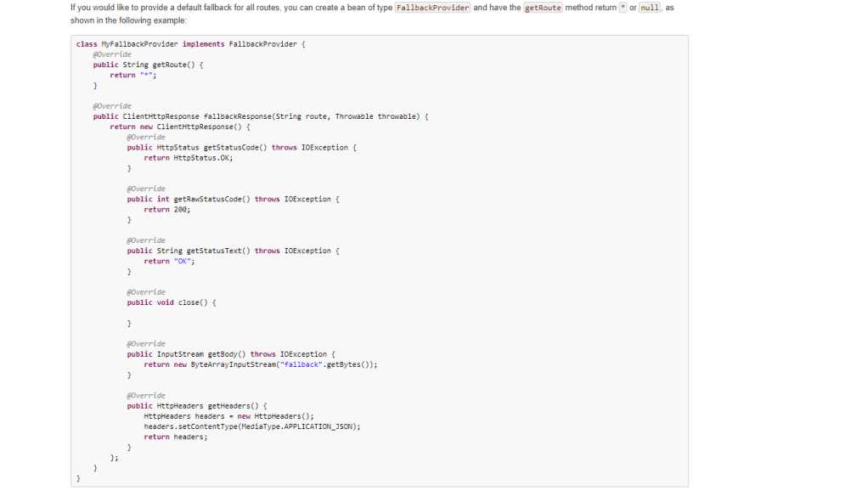Image resolution: width=868 pixels, height=491 pixels.
Task: Click 'HttpHeaders headers = new HttpHeaders();' line
Action: click(228, 416)
